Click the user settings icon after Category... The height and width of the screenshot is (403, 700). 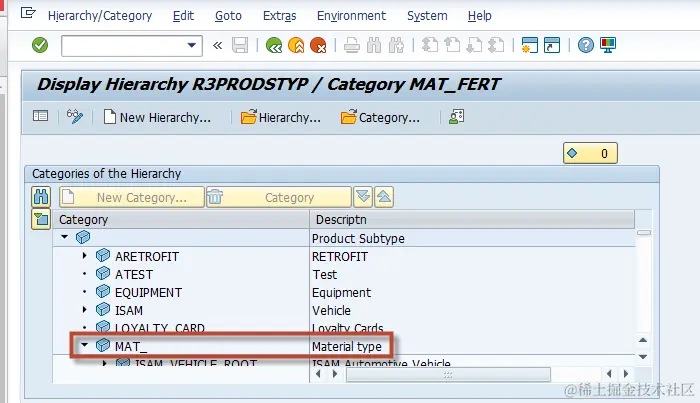pos(456,117)
